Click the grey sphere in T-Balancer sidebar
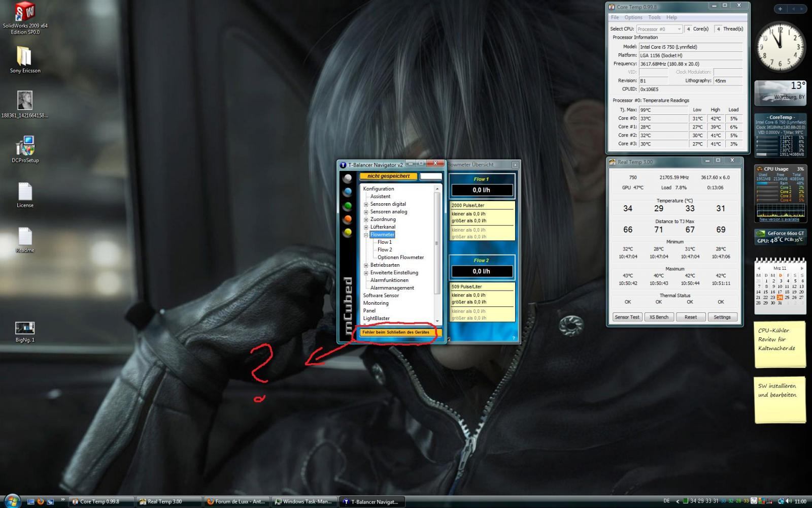The image size is (812, 508). (348, 178)
